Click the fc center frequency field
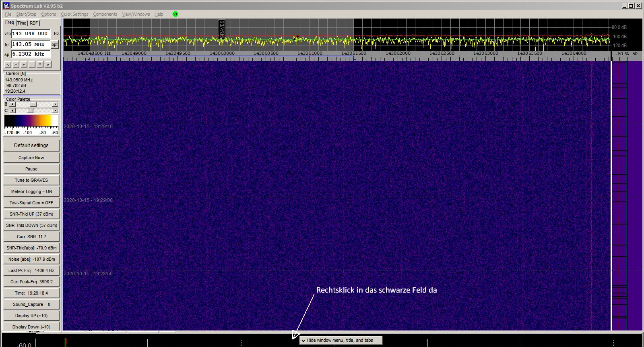The width and height of the screenshot is (644, 347). coord(31,44)
